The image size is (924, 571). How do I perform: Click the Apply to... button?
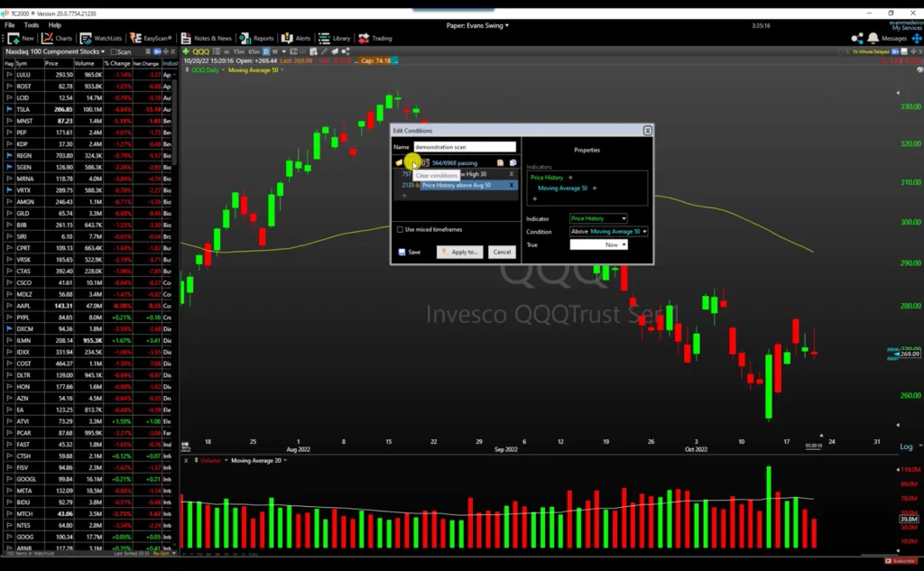pyautogui.click(x=461, y=253)
